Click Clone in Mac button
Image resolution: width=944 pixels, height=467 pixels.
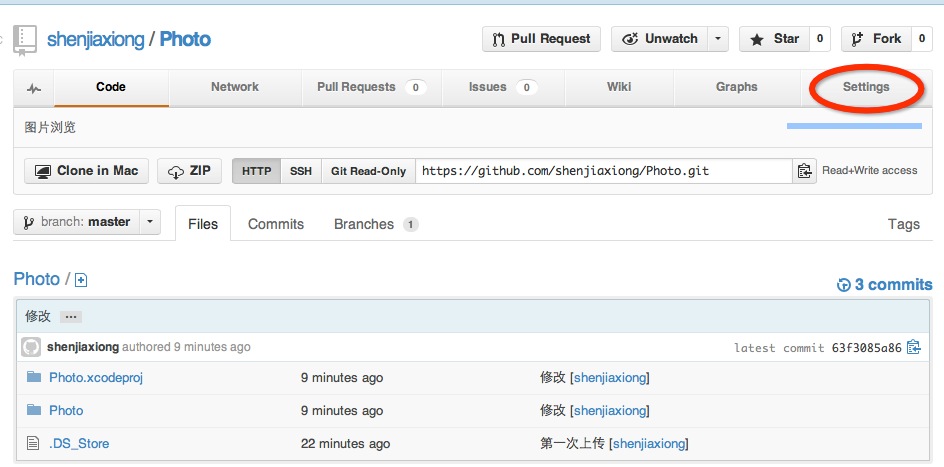(87, 171)
